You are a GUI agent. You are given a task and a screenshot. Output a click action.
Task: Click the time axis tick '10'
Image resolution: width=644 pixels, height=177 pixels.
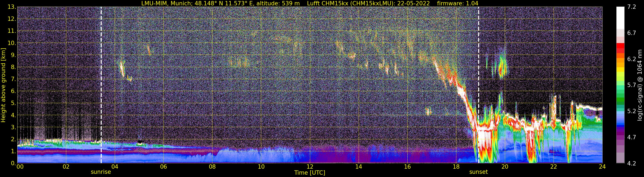point(261,167)
